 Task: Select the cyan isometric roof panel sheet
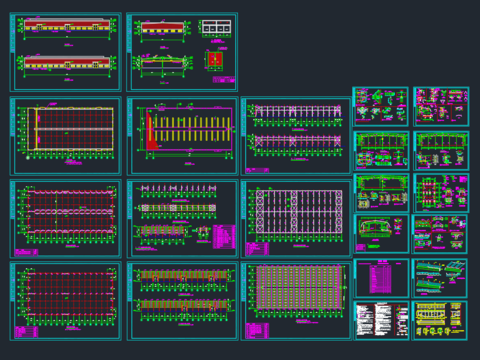click(x=439, y=278)
